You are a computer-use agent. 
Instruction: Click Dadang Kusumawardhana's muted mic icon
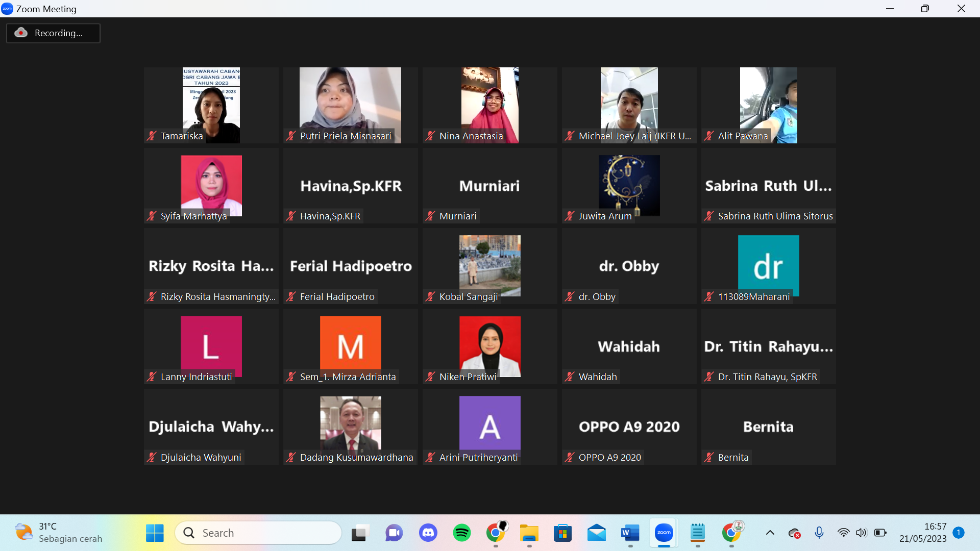click(x=291, y=457)
